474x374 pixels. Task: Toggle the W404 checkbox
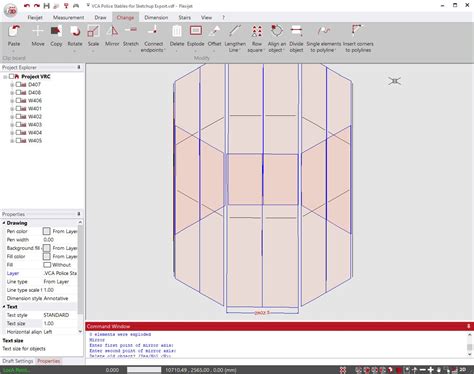(x=18, y=133)
